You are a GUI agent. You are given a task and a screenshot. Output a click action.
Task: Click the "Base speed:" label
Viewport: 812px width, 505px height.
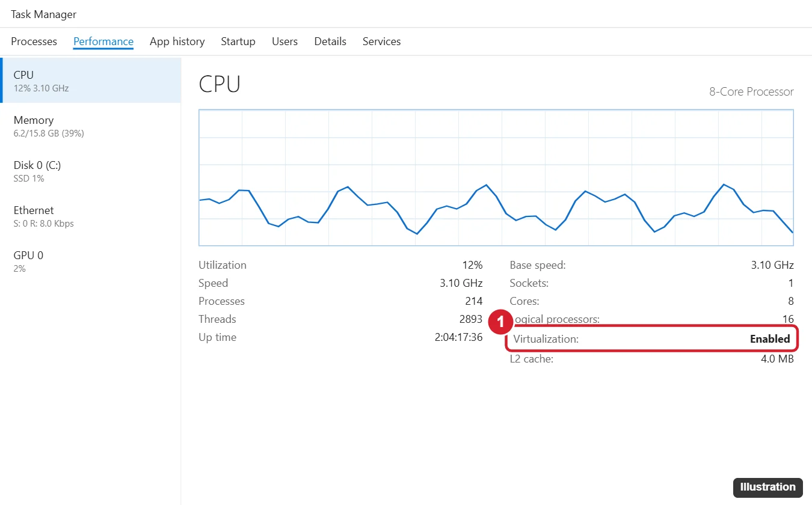click(x=538, y=265)
